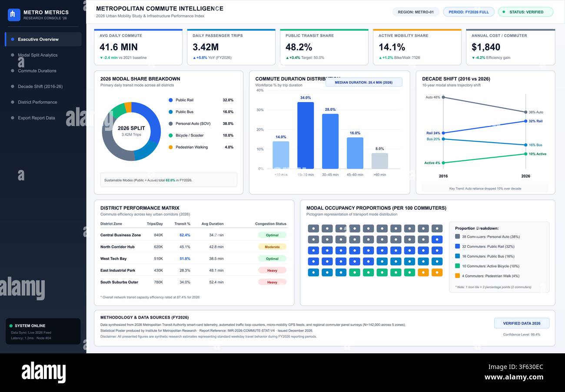The height and width of the screenshot is (392, 565).
Task: Click the 32% Rail point for 2026
Action: click(526, 121)
